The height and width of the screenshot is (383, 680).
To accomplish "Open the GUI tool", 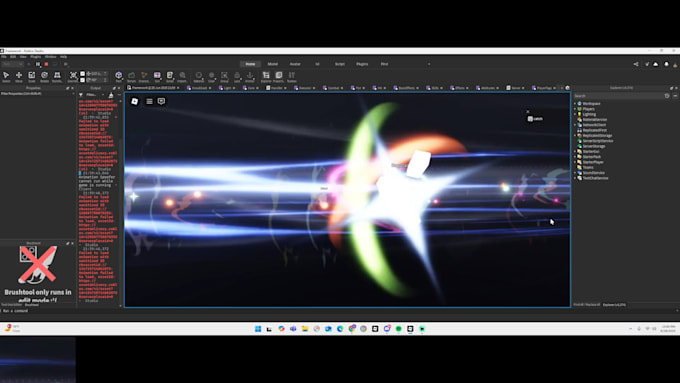I will pyautogui.click(x=157, y=77).
